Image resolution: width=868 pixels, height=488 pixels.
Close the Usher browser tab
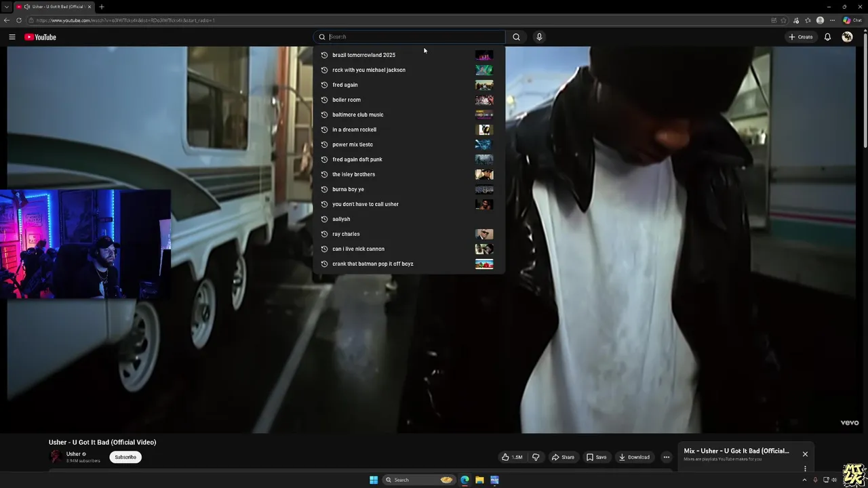(90, 7)
